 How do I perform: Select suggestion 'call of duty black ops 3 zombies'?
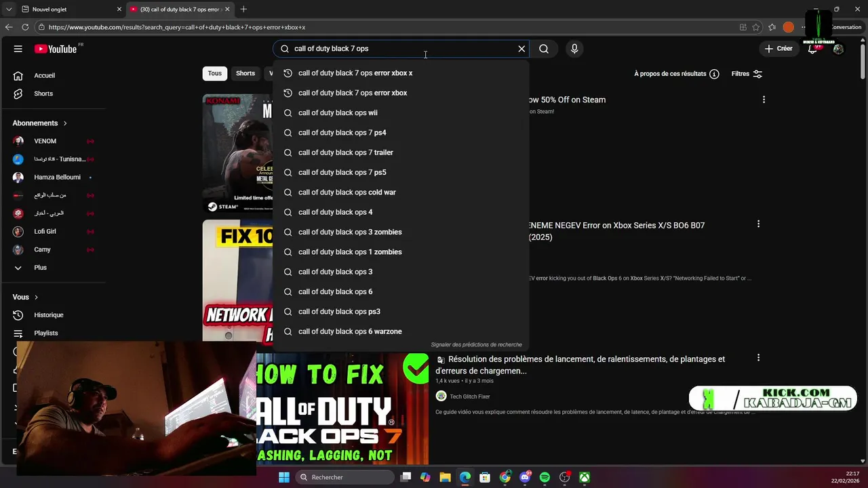click(x=400, y=232)
